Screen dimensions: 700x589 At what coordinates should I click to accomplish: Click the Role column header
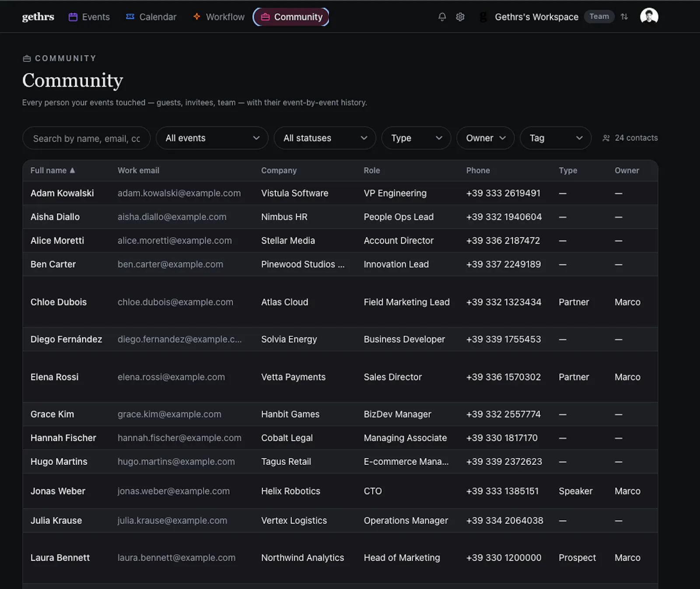371,171
